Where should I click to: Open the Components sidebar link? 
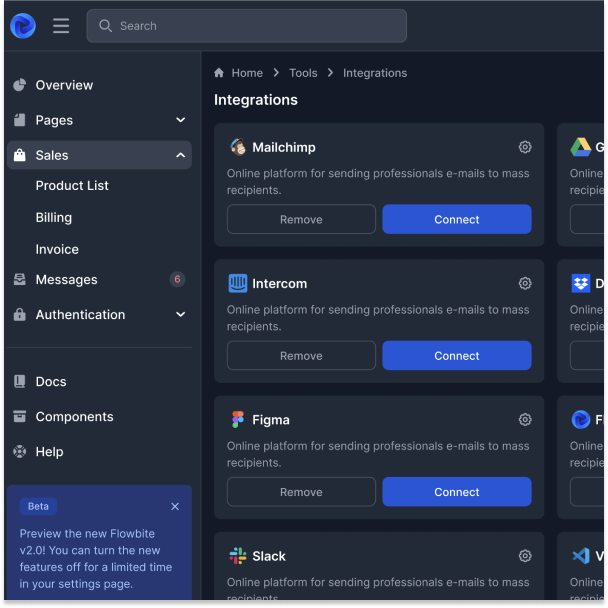pyautogui.click(x=99, y=416)
